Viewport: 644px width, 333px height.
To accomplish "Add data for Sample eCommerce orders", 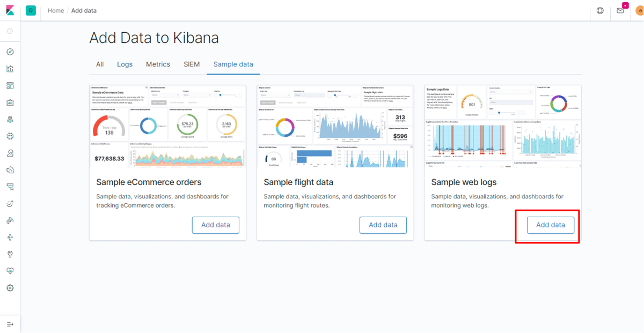I will pyautogui.click(x=215, y=225).
